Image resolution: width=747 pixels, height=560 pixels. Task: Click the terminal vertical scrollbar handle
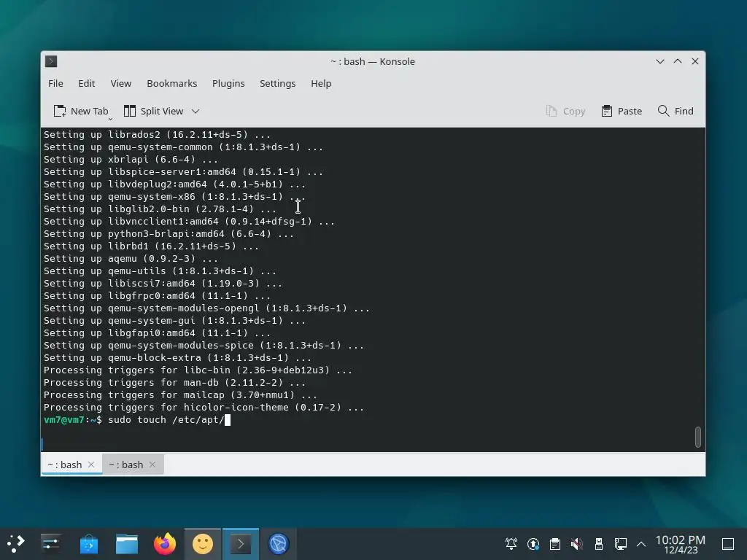698,437
